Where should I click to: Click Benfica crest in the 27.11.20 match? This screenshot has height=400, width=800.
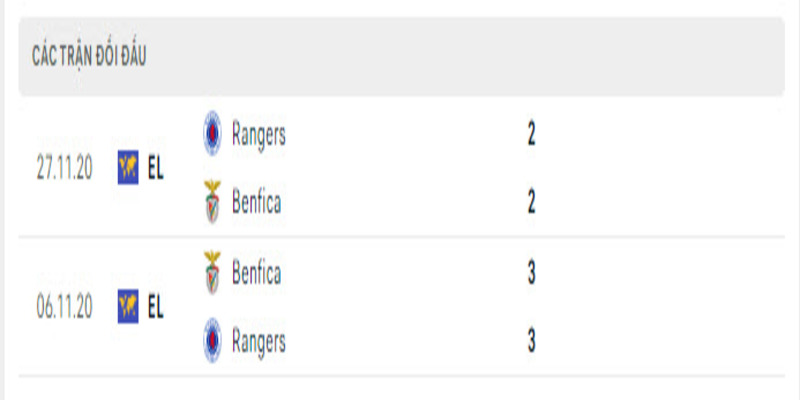pos(212,201)
